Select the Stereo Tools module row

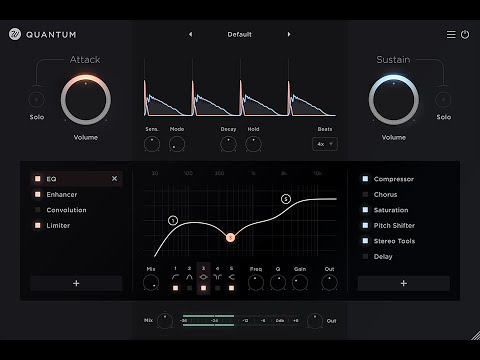404,241
